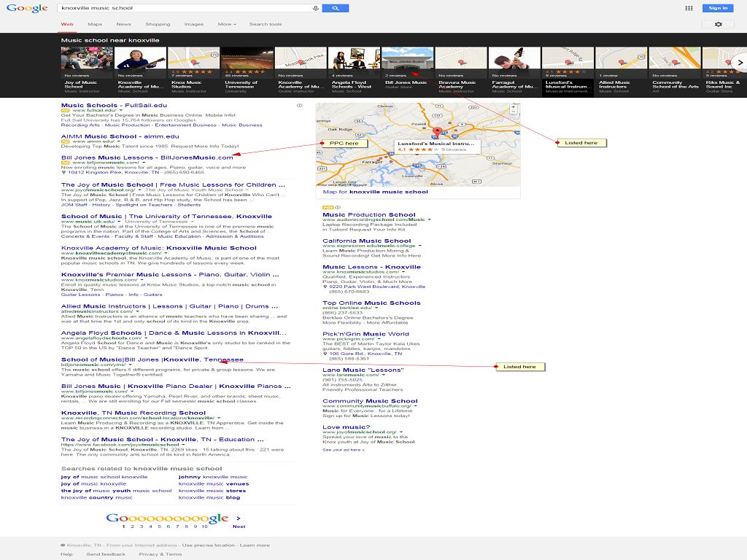
Task: Open University of Tennessee carousel card
Action: coord(247,71)
